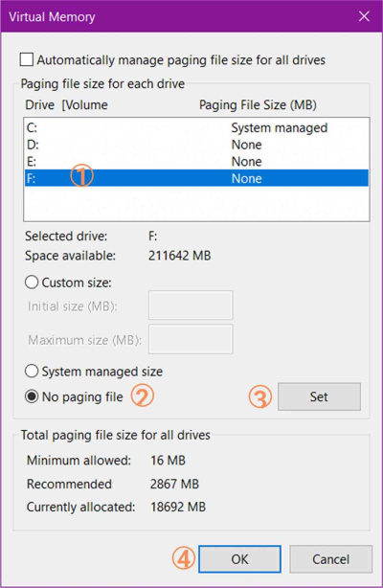Select the Custom size radio button
The width and height of the screenshot is (383, 588).
pos(32,282)
